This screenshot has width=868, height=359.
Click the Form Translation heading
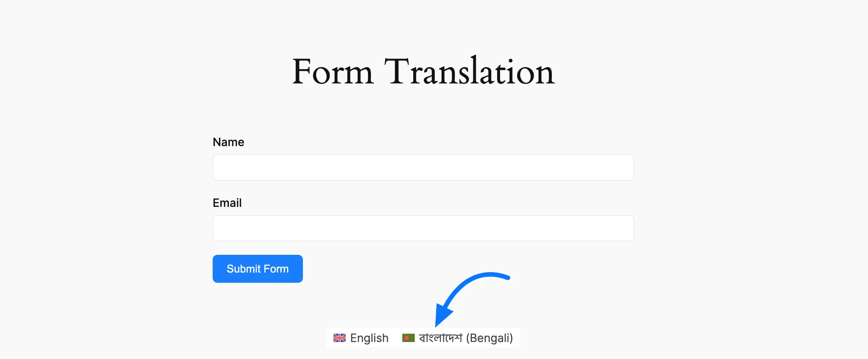point(423,72)
